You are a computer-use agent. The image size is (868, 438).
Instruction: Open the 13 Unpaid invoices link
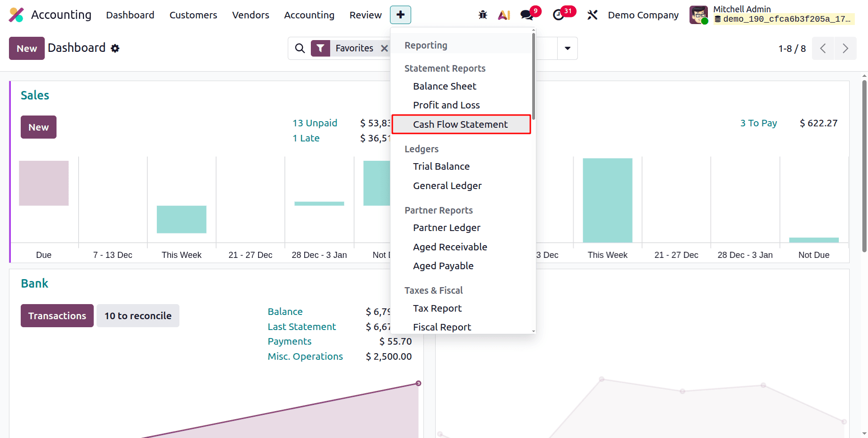pyautogui.click(x=315, y=123)
